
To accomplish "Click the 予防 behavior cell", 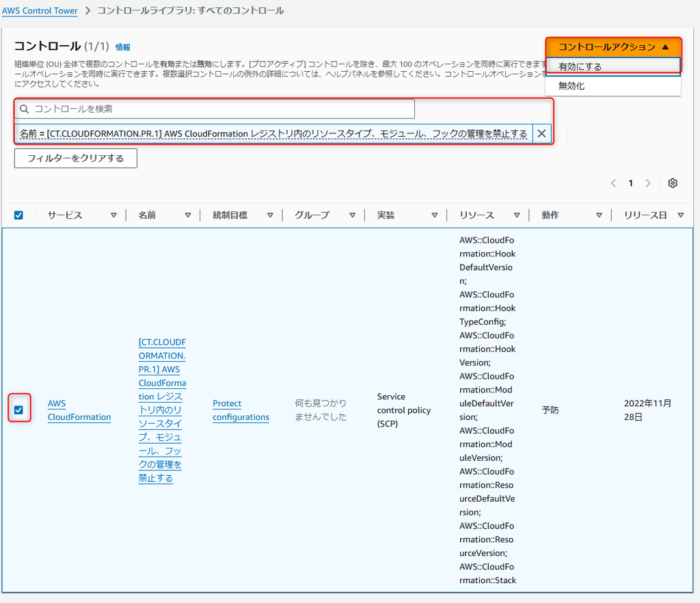I will click(550, 410).
